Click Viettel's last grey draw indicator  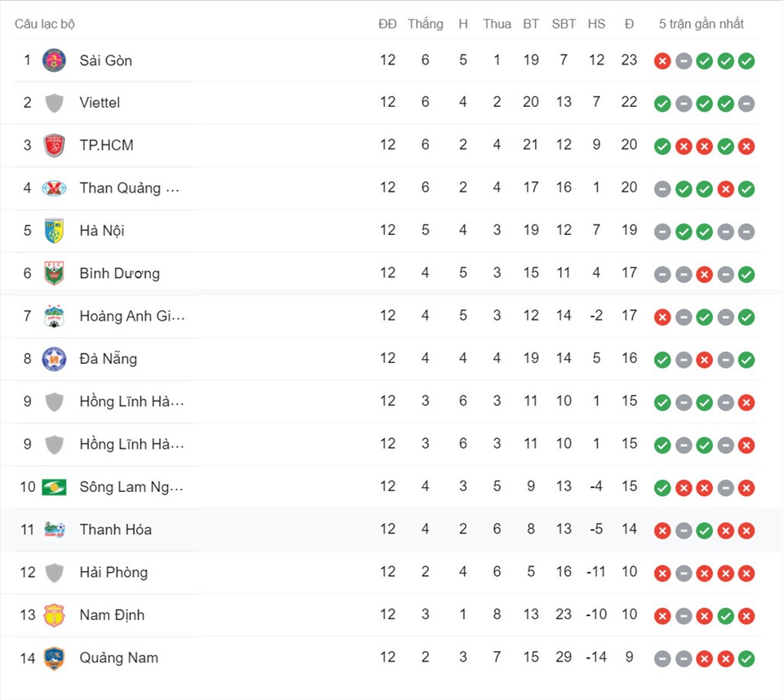(746, 104)
